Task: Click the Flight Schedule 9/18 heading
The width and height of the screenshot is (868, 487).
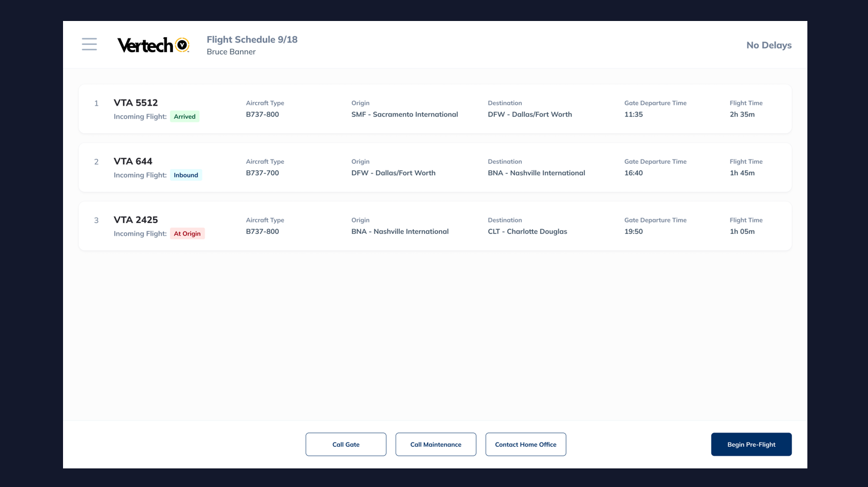Action: coord(252,40)
